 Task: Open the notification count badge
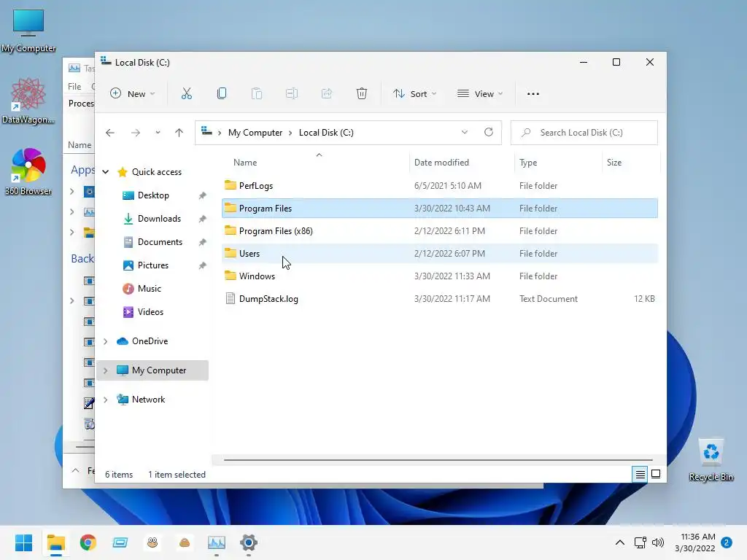point(727,542)
